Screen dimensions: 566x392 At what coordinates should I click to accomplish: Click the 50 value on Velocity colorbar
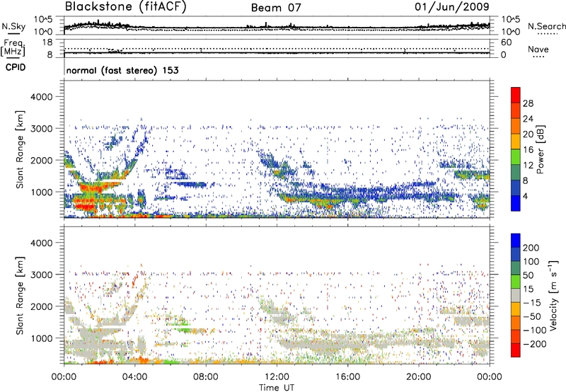[528, 275]
